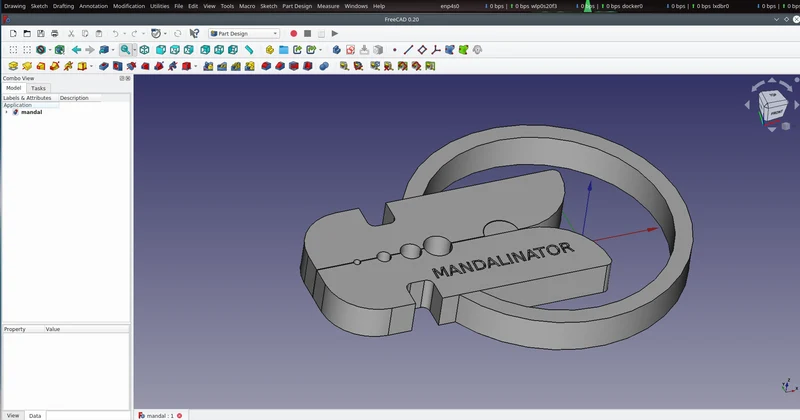
Task: Click the Boolean operation icon
Action: point(324,66)
